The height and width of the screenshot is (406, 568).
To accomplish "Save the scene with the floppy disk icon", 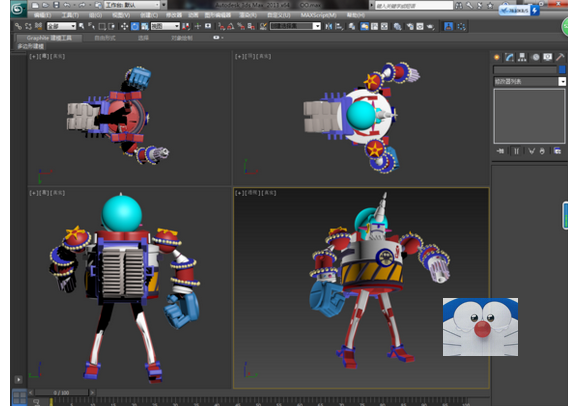I will click(x=56, y=5).
